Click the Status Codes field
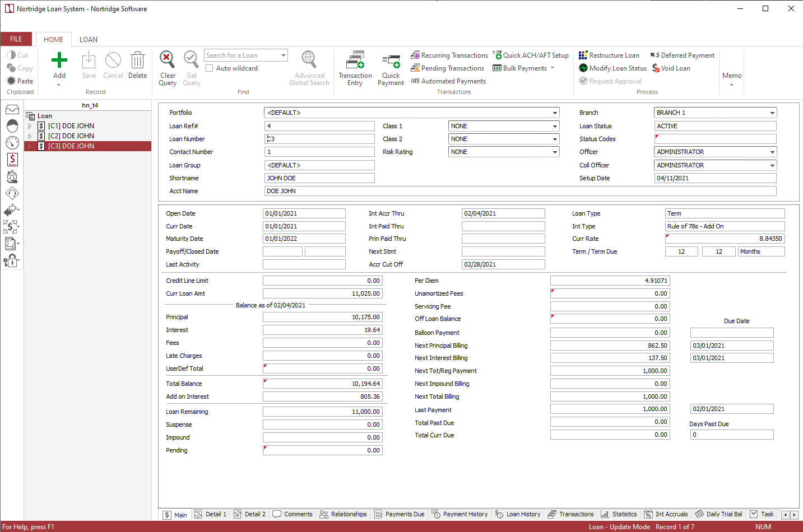The height and width of the screenshot is (532, 803). [x=716, y=139]
